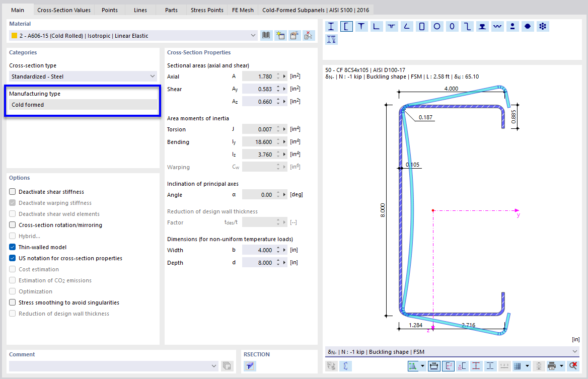The width and height of the screenshot is (588, 379).
Task: Select the double-angle section shape icon
Action: click(392, 26)
